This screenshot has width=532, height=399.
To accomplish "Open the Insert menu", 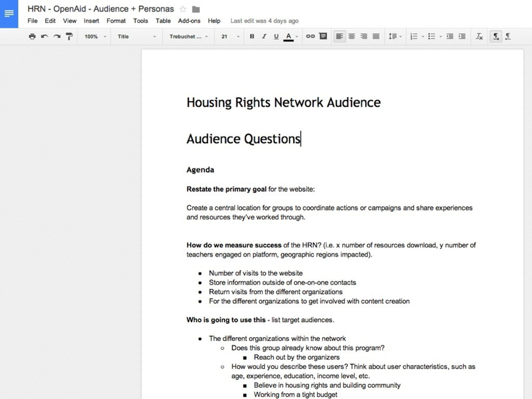I will [91, 21].
